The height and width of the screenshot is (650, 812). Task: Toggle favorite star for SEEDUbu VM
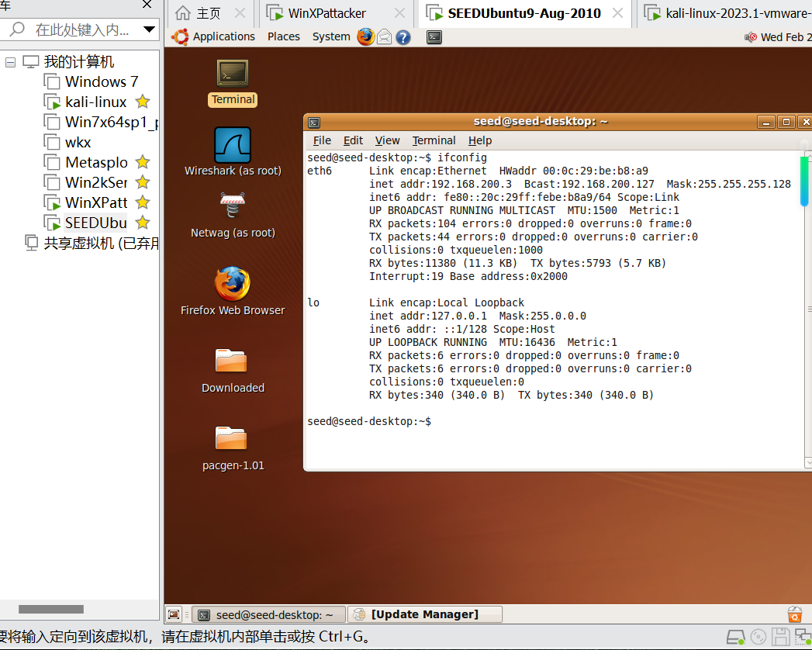click(143, 223)
